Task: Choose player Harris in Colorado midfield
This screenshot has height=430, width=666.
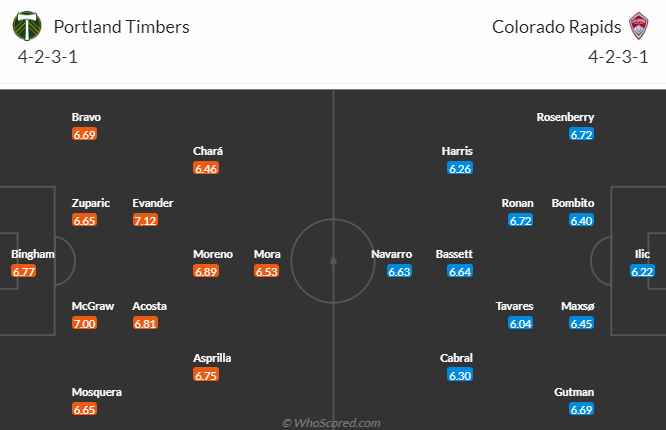Action: pyautogui.click(x=457, y=151)
